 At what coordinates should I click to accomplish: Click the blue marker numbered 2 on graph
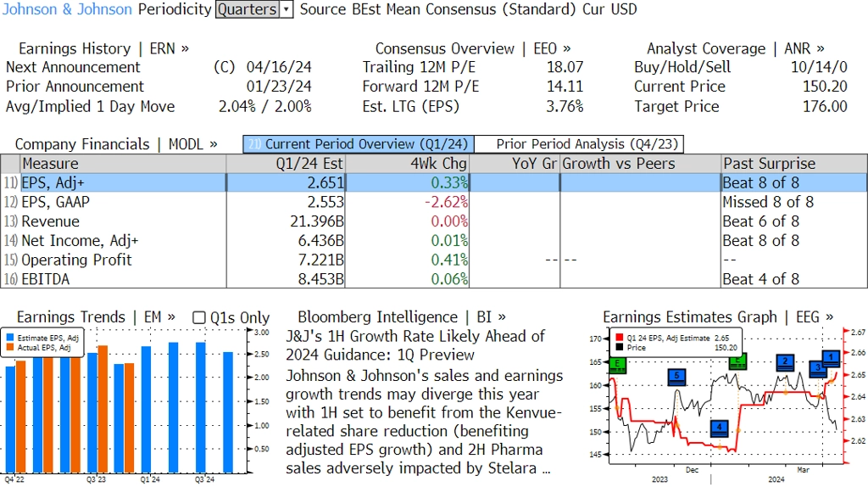pos(785,362)
